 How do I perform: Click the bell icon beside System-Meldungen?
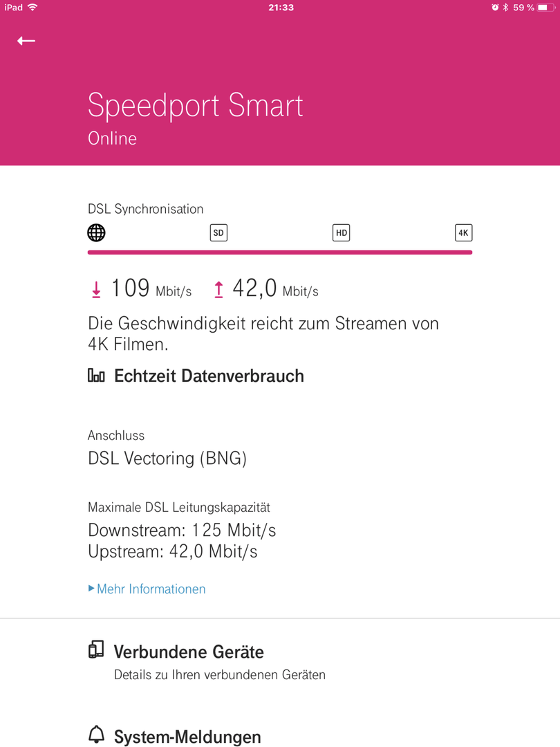pos(96,734)
